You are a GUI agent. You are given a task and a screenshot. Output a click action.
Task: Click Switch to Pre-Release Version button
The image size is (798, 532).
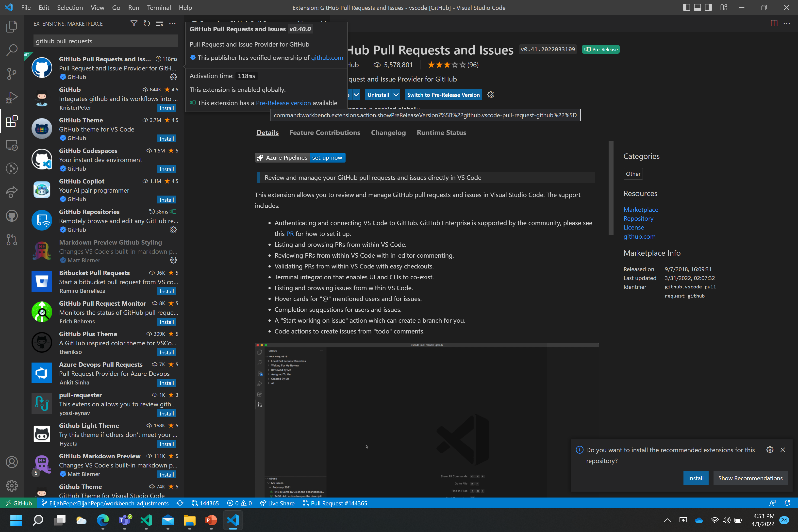tap(443, 95)
